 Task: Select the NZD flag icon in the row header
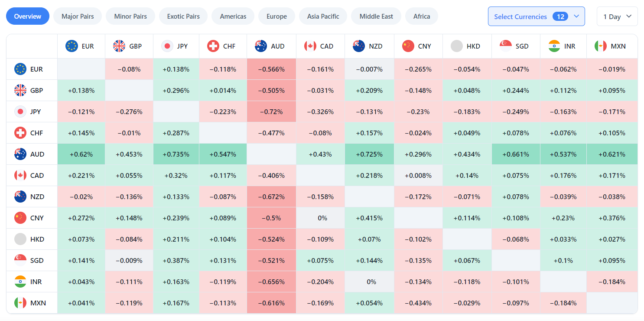point(20,197)
